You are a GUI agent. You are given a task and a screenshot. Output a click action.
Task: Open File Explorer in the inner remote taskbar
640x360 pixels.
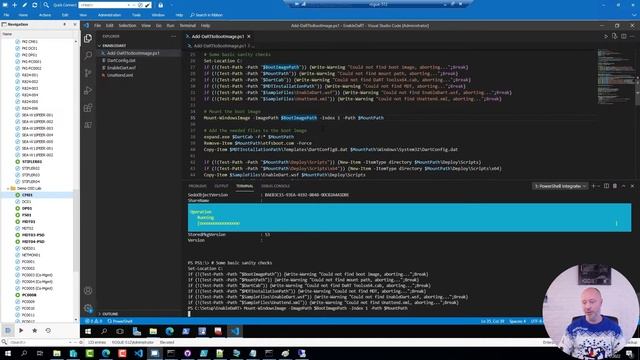[x=153, y=331]
